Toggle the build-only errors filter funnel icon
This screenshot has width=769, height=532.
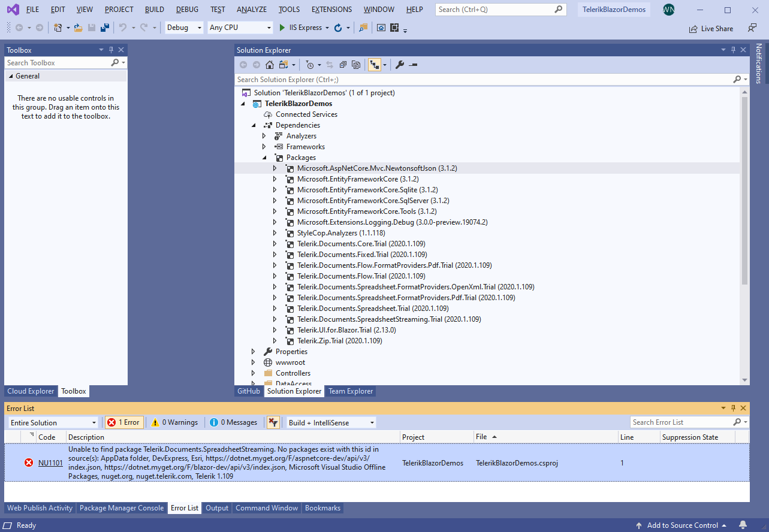[273, 422]
